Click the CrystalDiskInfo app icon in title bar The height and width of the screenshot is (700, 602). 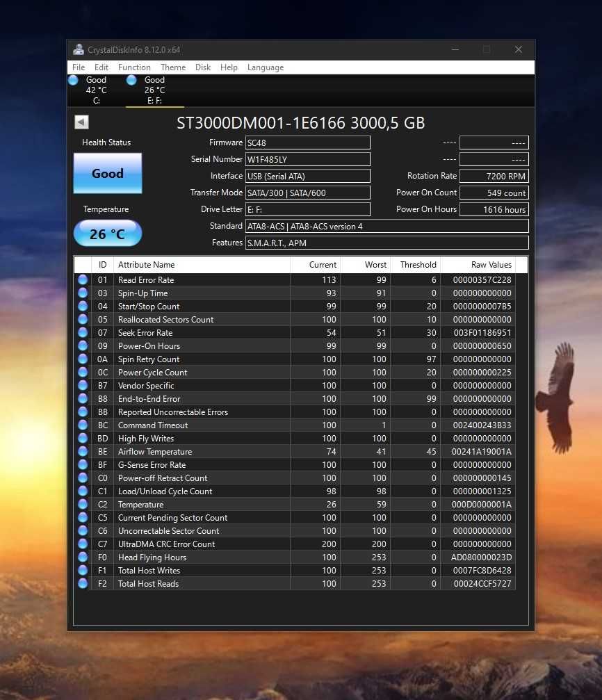(x=79, y=49)
